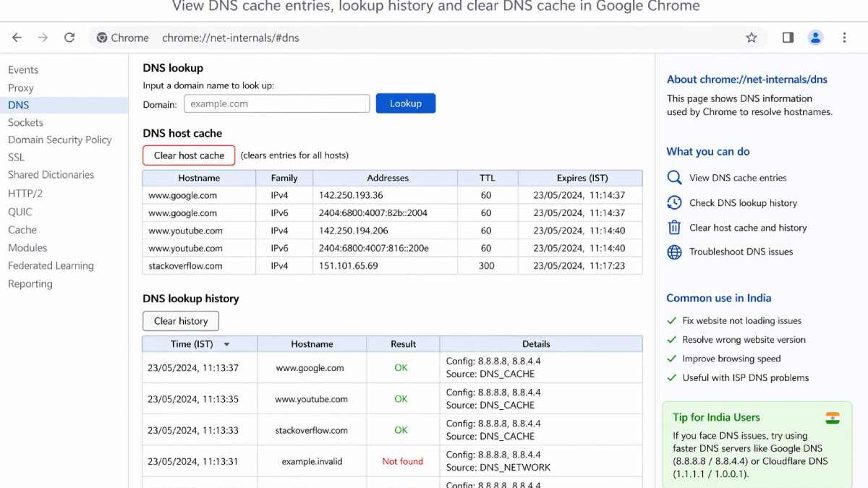Click the browser forward arrow

[x=43, y=37]
